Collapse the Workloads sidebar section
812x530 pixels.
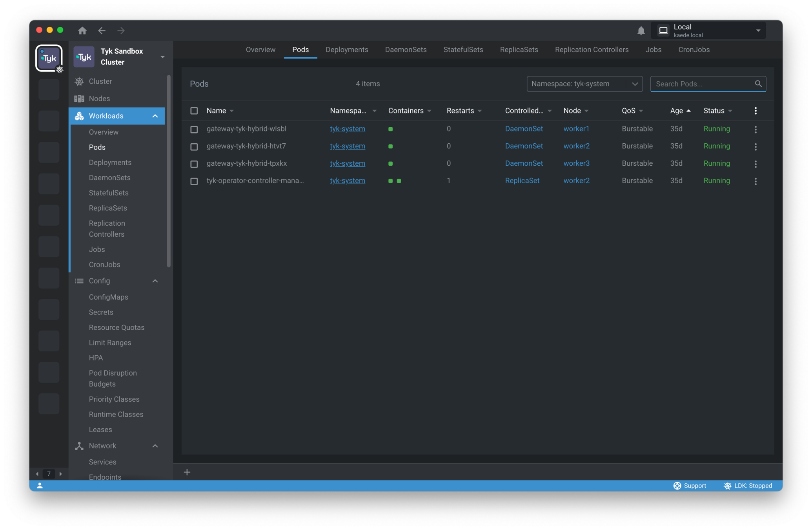click(x=155, y=116)
